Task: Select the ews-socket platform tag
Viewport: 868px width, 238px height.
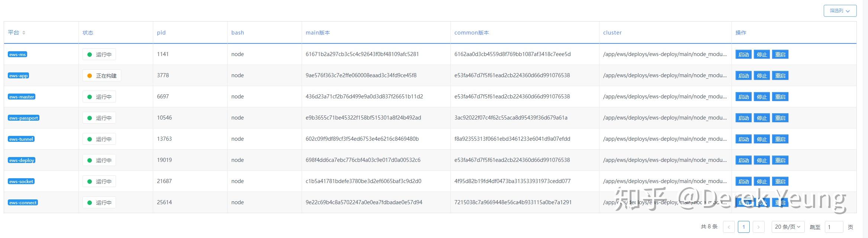Action: (21, 181)
